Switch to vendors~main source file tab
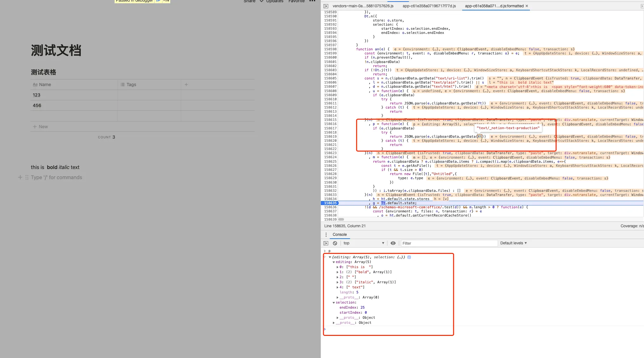This screenshot has height=358, width=644. 363,6
